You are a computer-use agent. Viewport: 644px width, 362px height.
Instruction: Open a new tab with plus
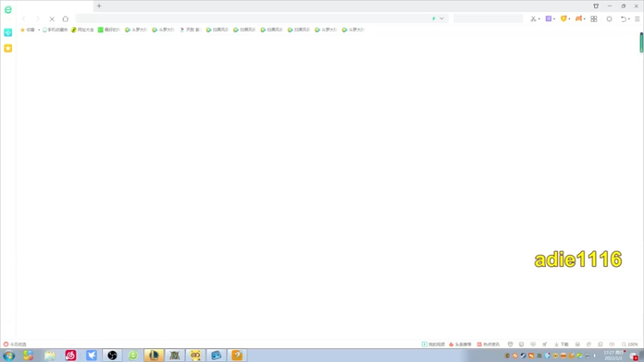click(99, 6)
